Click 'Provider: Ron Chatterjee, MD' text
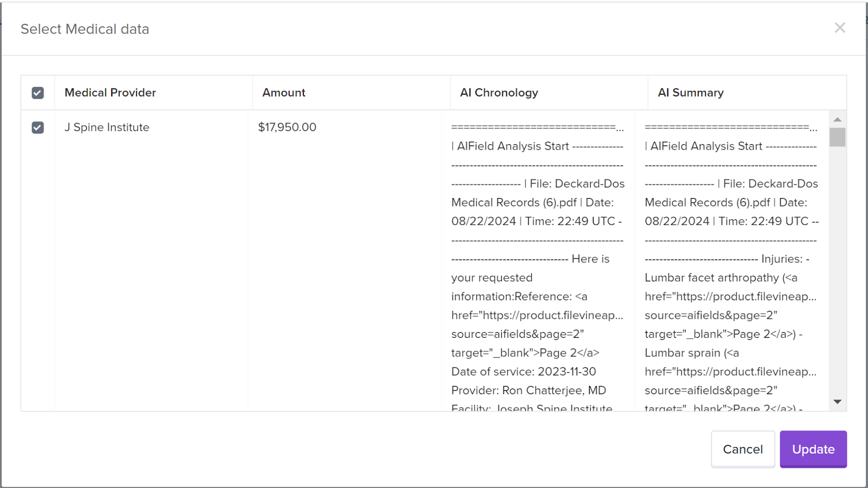This screenshot has height=488, width=868. tap(528, 390)
